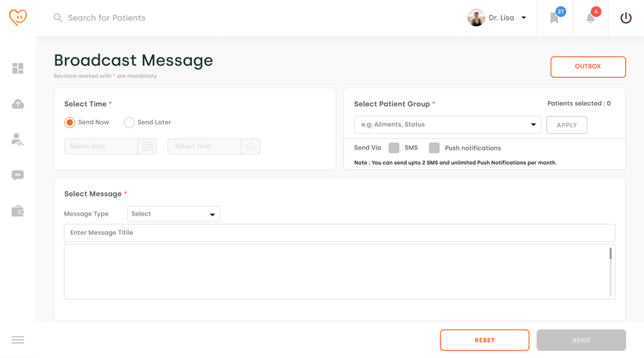Select the Send Now radio button

[70, 122]
